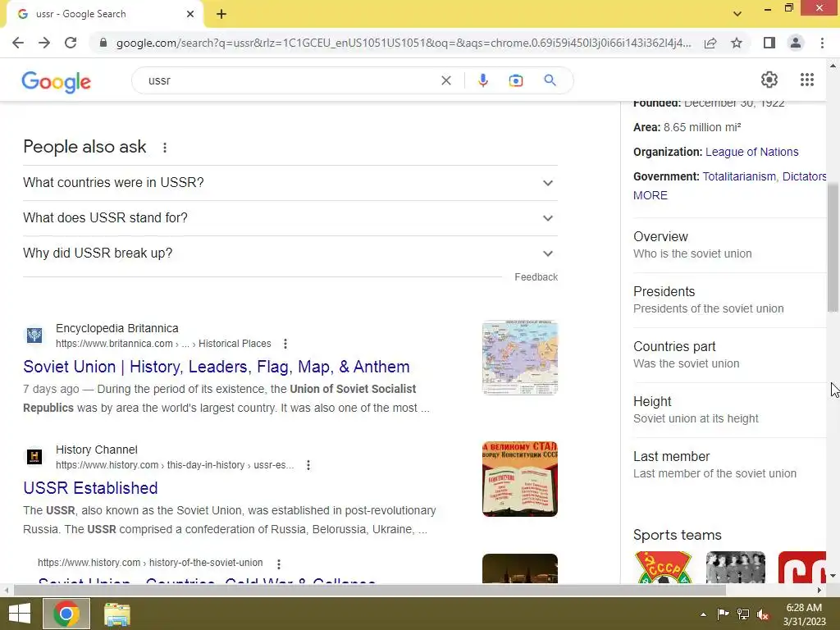Screen dimensions: 840x630
Task: Open Google quick settings gear
Action: click(769, 80)
